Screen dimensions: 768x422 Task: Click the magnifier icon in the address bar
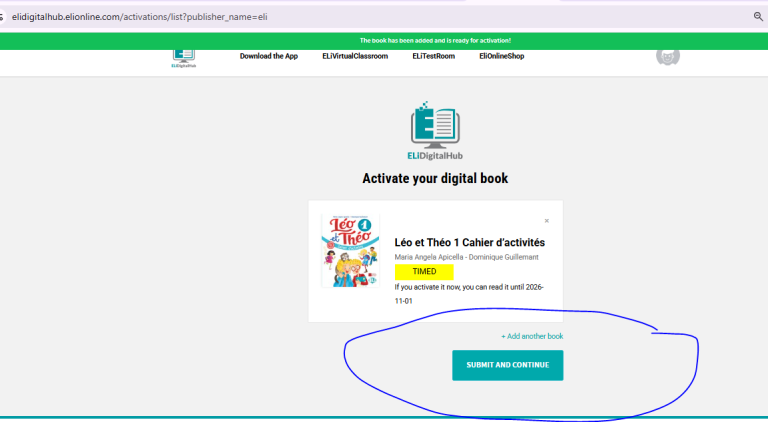(757, 17)
